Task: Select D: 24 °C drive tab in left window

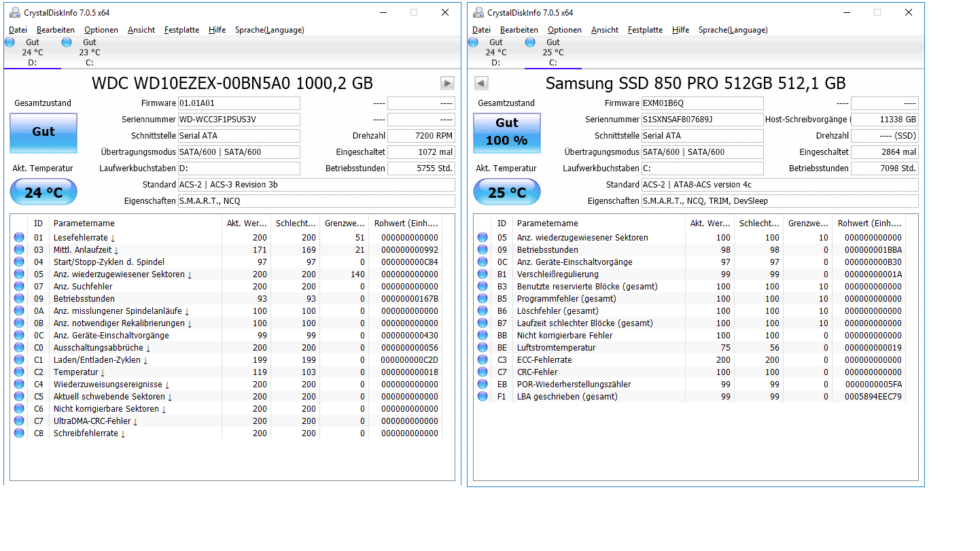Action: click(x=32, y=52)
